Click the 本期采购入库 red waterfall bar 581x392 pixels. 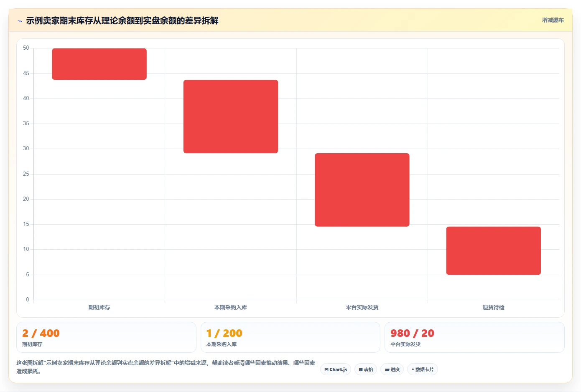(x=231, y=116)
